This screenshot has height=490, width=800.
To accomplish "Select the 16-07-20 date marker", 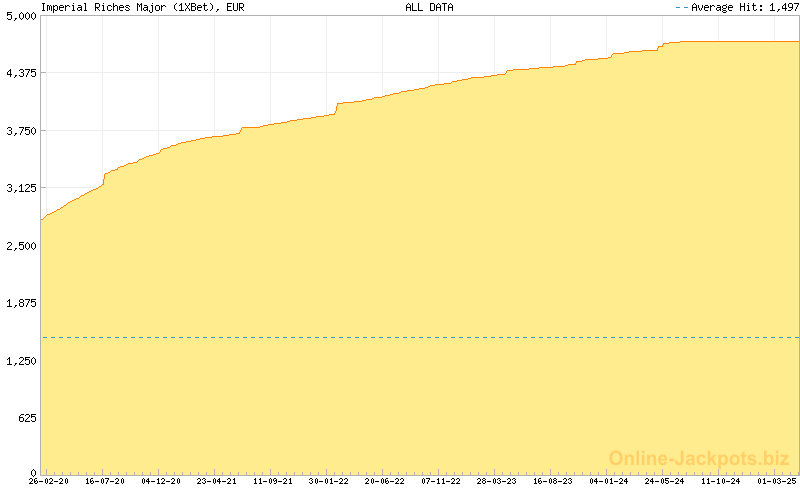I will (x=105, y=481).
